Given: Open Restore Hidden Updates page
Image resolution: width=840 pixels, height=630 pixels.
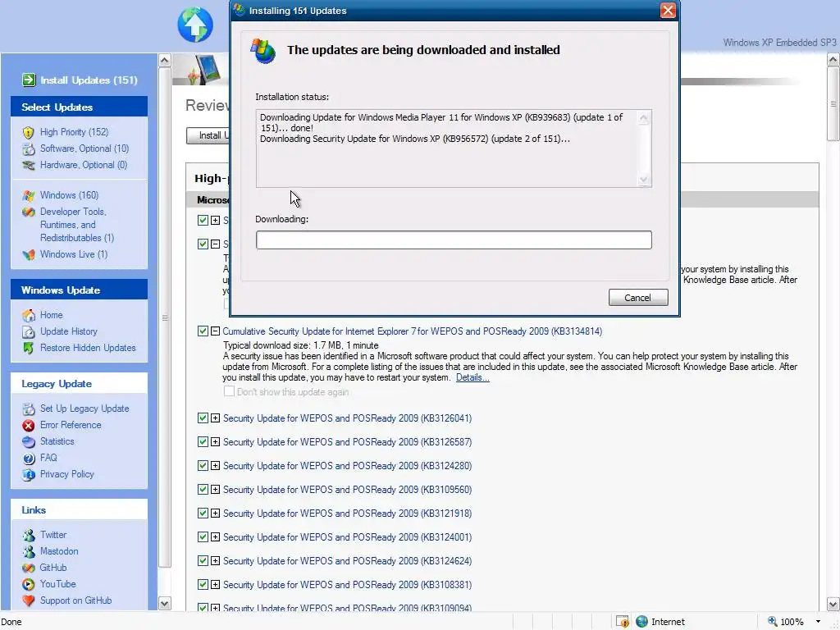Looking at the screenshot, I should 88,348.
